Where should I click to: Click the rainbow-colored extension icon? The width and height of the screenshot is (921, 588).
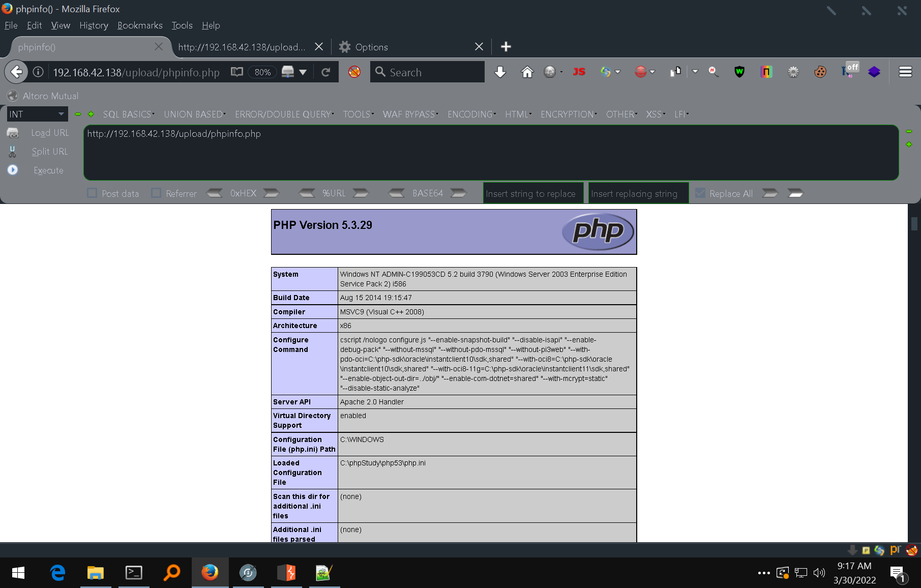coord(766,72)
